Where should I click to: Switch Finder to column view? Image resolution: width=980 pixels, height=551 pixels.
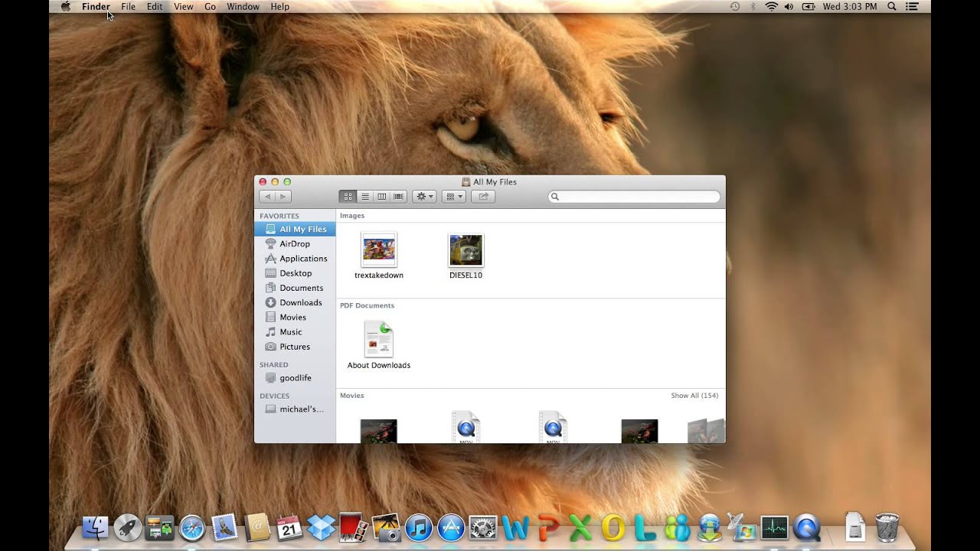click(381, 196)
